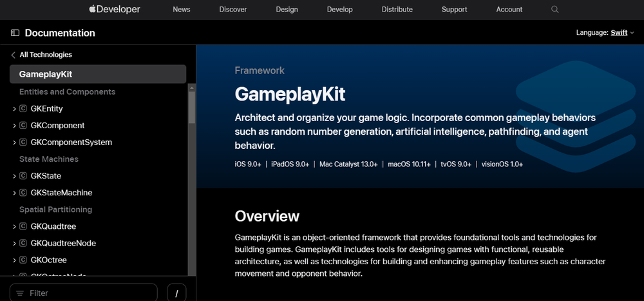The height and width of the screenshot is (301, 644).
Task: Click the GameplayKit page title
Action: pos(290,95)
